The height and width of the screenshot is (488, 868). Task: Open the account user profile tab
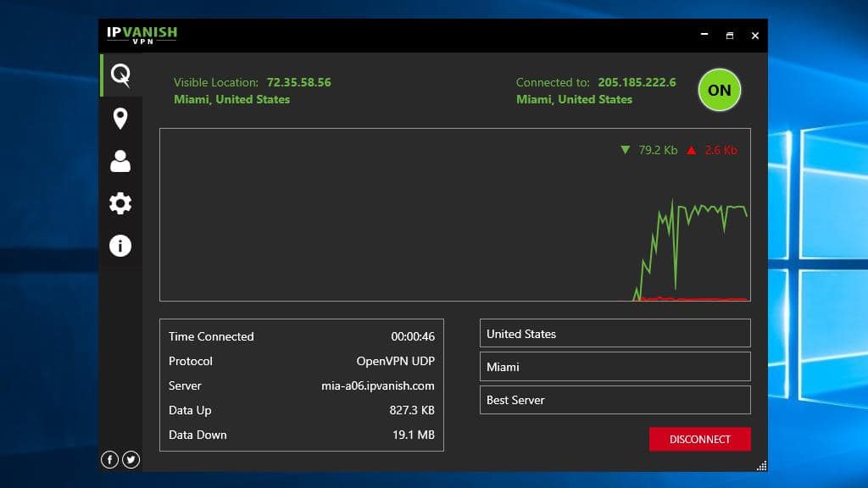pyautogui.click(x=120, y=161)
